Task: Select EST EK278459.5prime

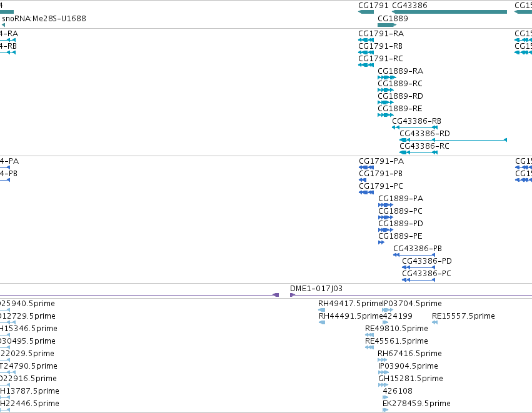Action: [416, 404]
